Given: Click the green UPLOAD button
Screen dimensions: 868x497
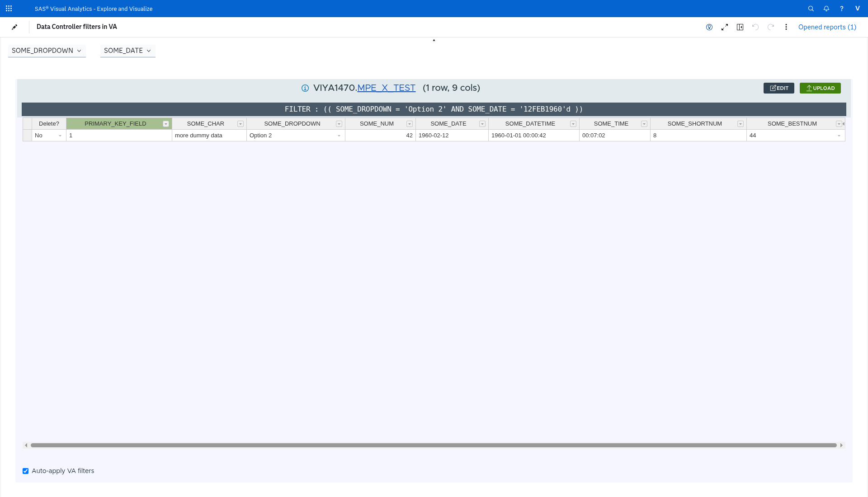Looking at the screenshot, I should coord(820,88).
